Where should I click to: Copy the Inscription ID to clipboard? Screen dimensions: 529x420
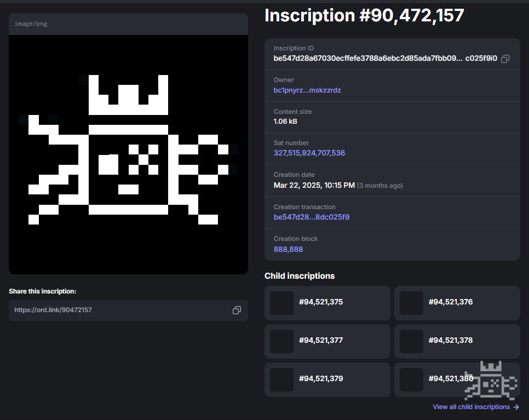pyautogui.click(x=505, y=59)
